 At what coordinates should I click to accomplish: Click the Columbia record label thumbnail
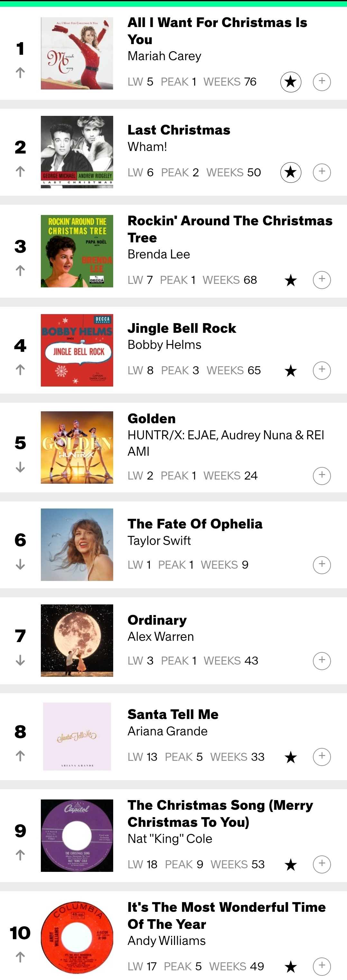click(x=77, y=938)
